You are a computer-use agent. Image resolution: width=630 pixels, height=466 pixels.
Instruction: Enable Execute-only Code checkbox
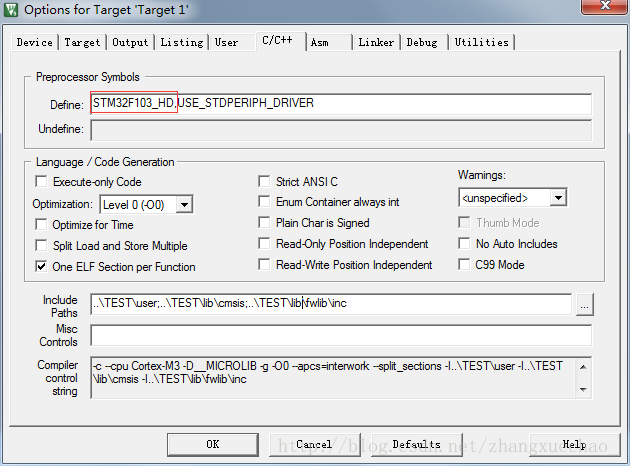coord(41,182)
